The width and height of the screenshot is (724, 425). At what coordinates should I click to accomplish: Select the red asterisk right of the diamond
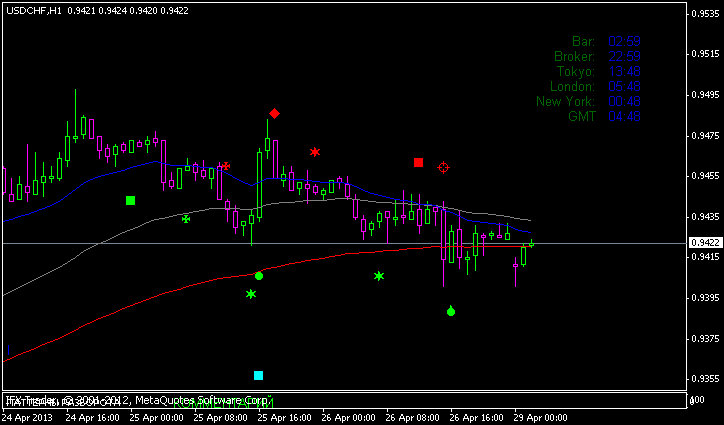315,152
